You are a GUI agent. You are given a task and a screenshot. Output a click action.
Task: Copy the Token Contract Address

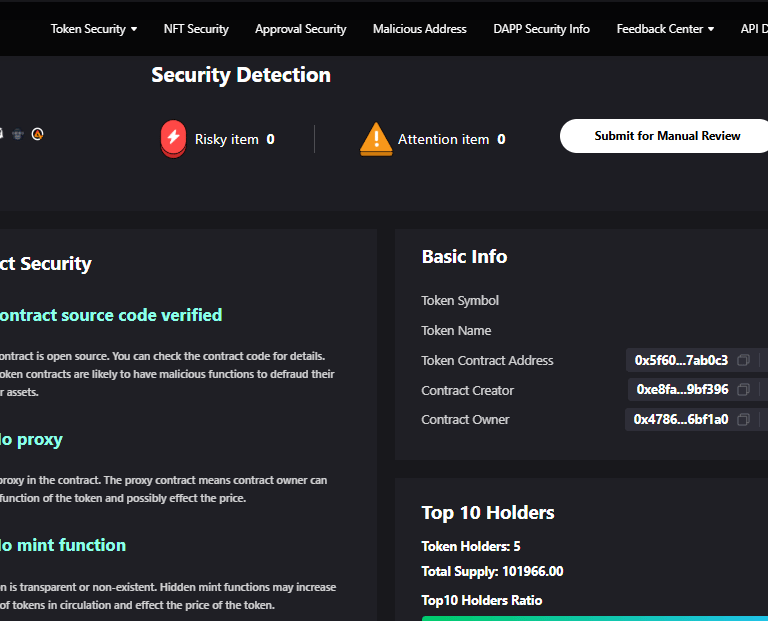tap(743, 361)
